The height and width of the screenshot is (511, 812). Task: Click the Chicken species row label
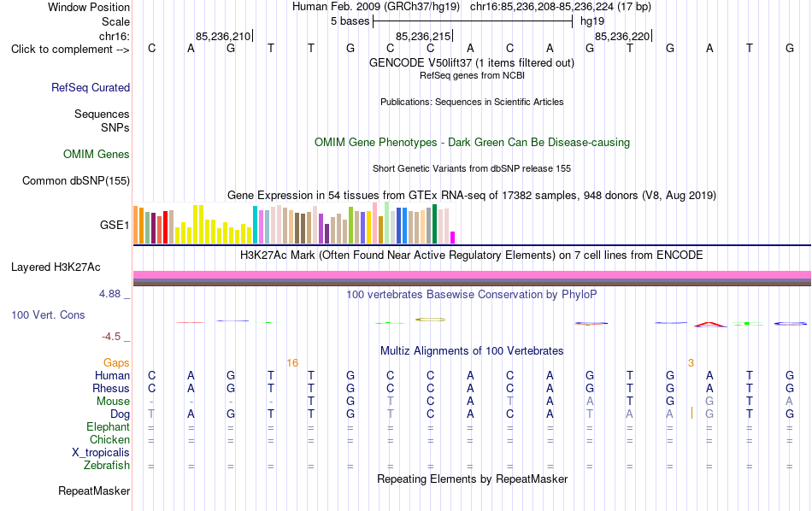109,439
